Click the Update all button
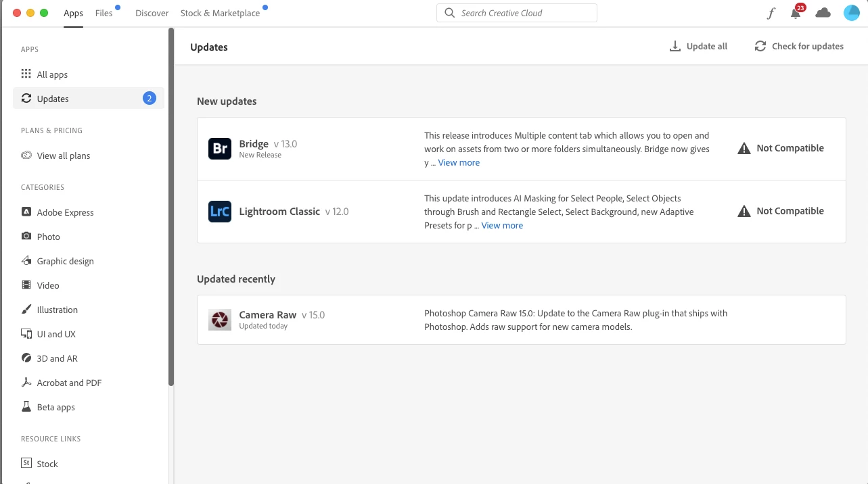 (x=699, y=46)
